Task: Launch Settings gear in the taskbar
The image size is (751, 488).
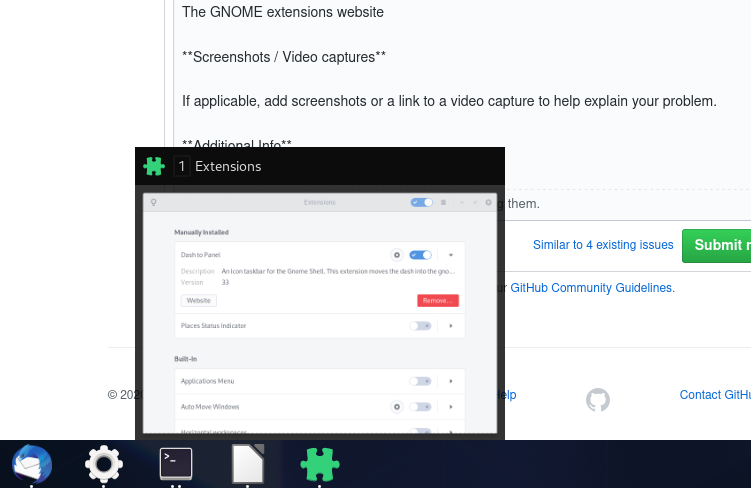Action: click(x=104, y=464)
